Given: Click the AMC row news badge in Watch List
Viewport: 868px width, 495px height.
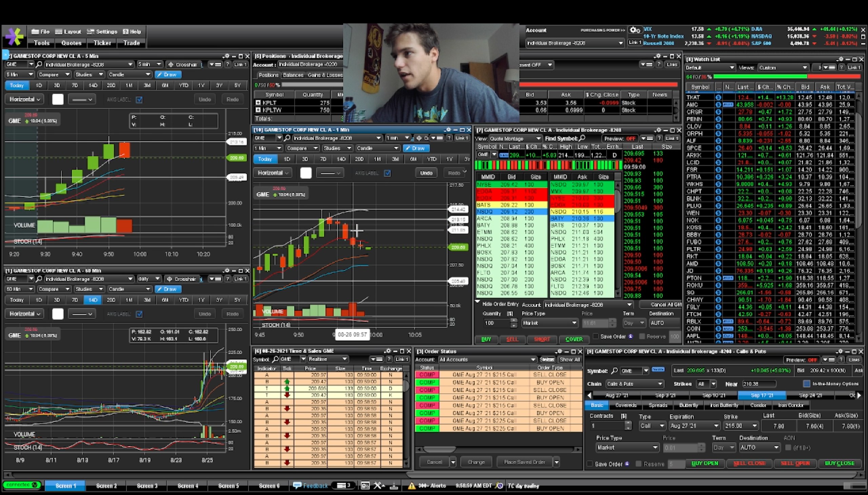Looking at the screenshot, I should [x=728, y=105].
